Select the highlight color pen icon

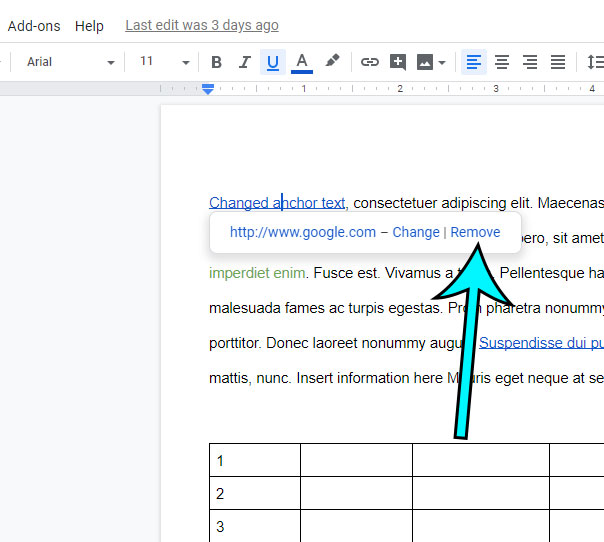[332, 62]
